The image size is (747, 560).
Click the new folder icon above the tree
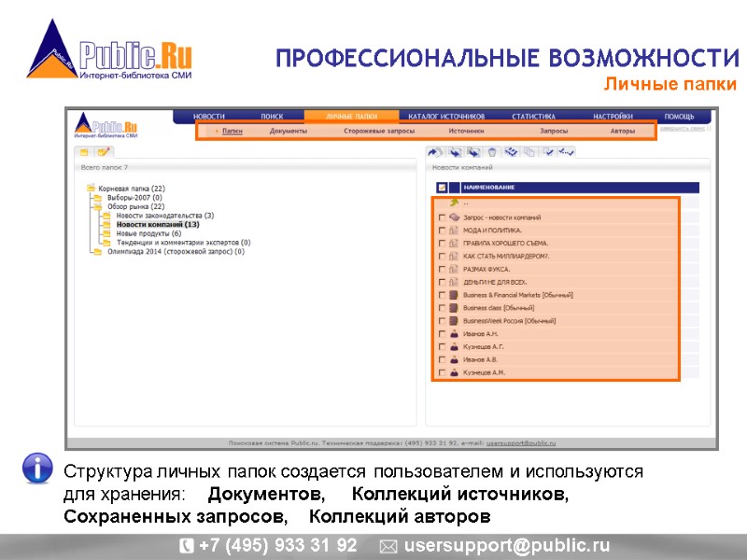[x=84, y=152]
